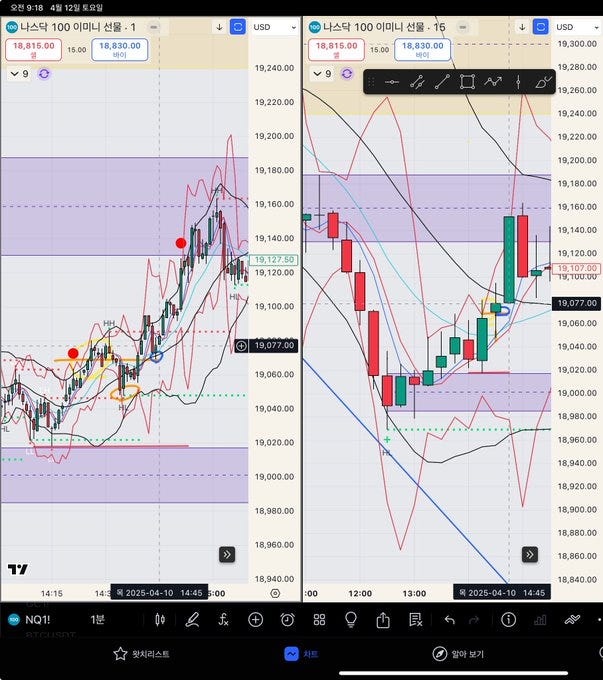The width and height of the screenshot is (603, 680).
Task: Tap the 18,815.00 sell button on right chart
Action: (336, 50)
